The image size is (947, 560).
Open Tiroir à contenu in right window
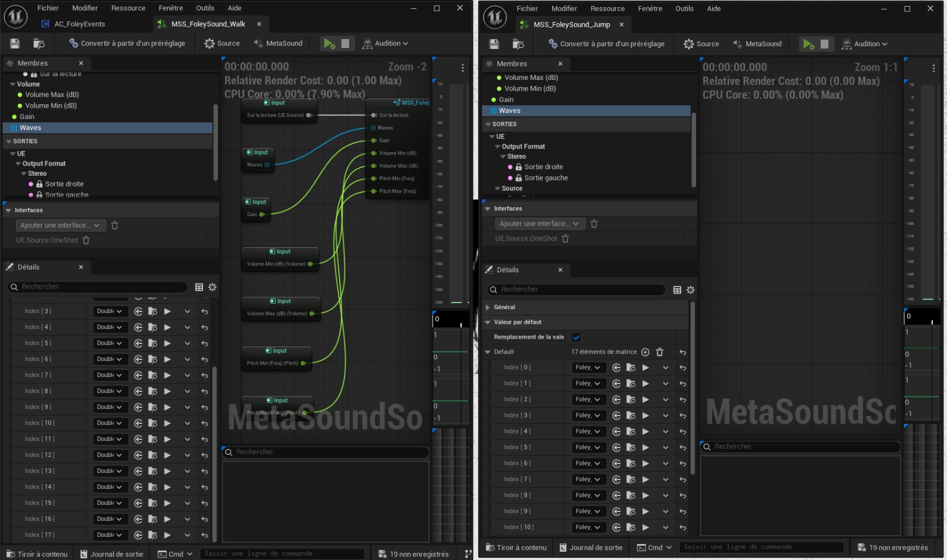click(516, 548)
